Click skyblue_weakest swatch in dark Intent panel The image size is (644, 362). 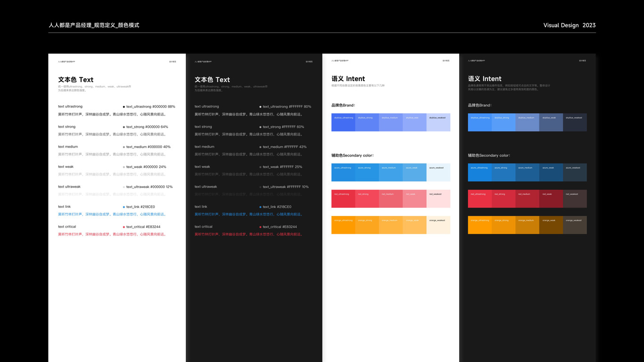click(575, 122)
